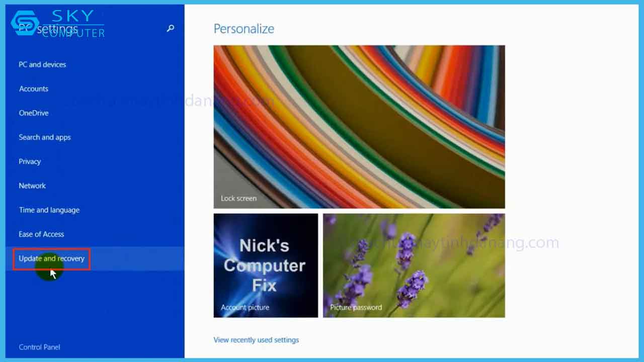Open PC and devices settings

pyautogui.click(x=42, y=64)
